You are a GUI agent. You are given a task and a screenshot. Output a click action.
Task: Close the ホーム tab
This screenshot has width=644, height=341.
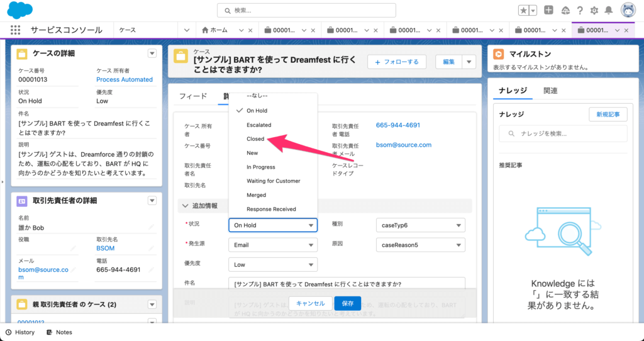point(250,30)
